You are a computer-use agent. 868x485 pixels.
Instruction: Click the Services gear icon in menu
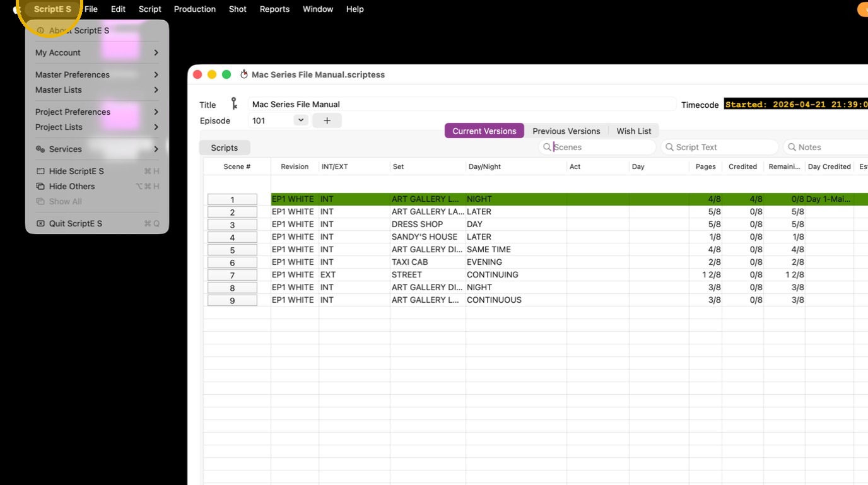point(40,149)
